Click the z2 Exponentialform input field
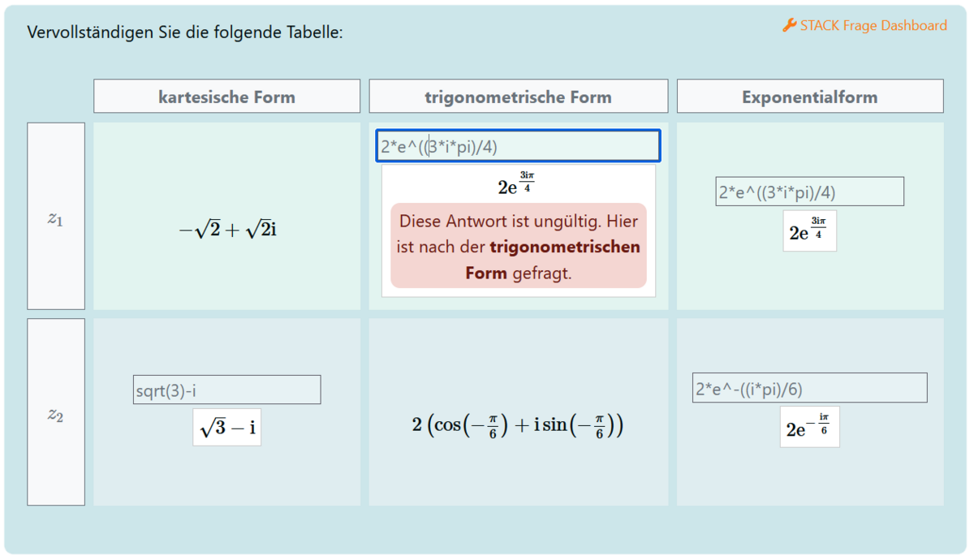This screenshot has height=560, width=974. click(x=808, y=388)
